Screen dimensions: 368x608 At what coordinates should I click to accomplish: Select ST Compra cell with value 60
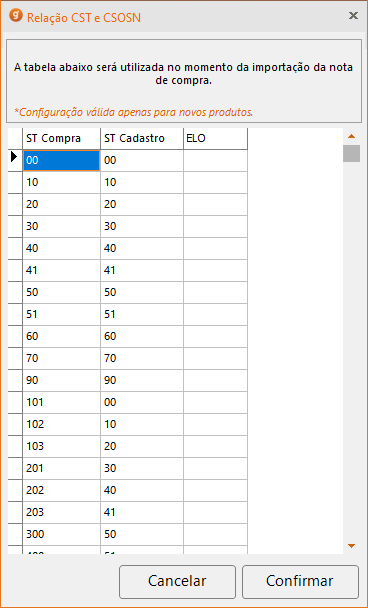click(62, 337)
